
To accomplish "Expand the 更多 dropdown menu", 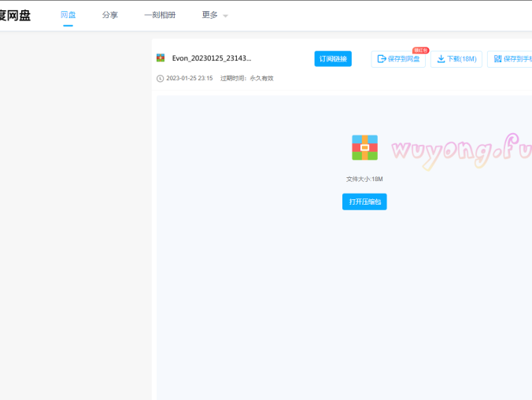I will tap(215, 15).
